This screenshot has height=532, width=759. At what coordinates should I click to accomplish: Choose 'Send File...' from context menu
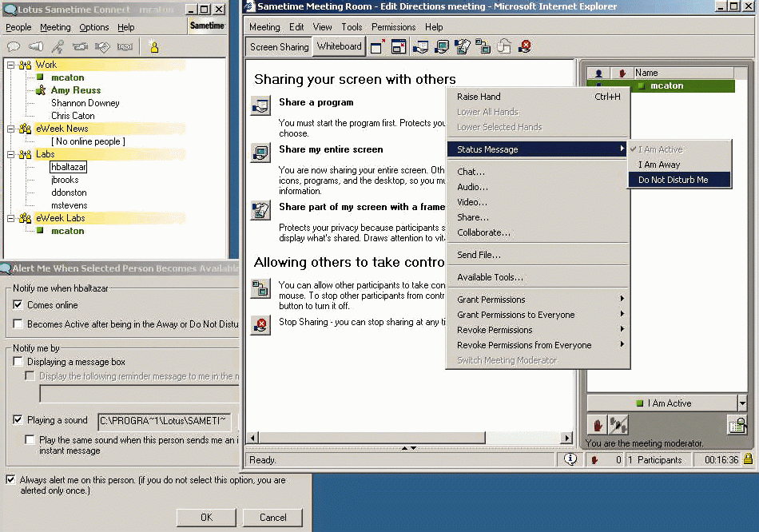coord(538,255)
